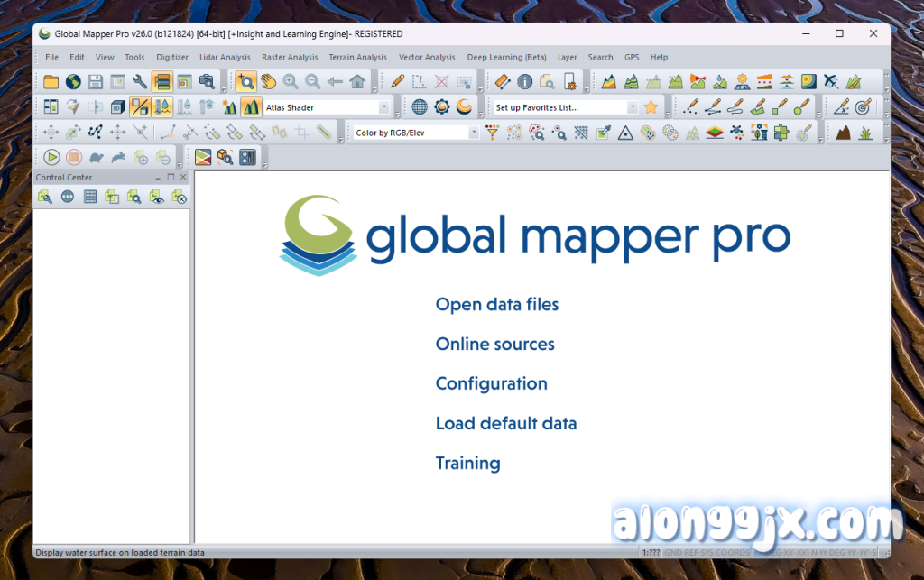Open the Lidar Analysis menu
The image size is (924, 580).
[225, 58]
